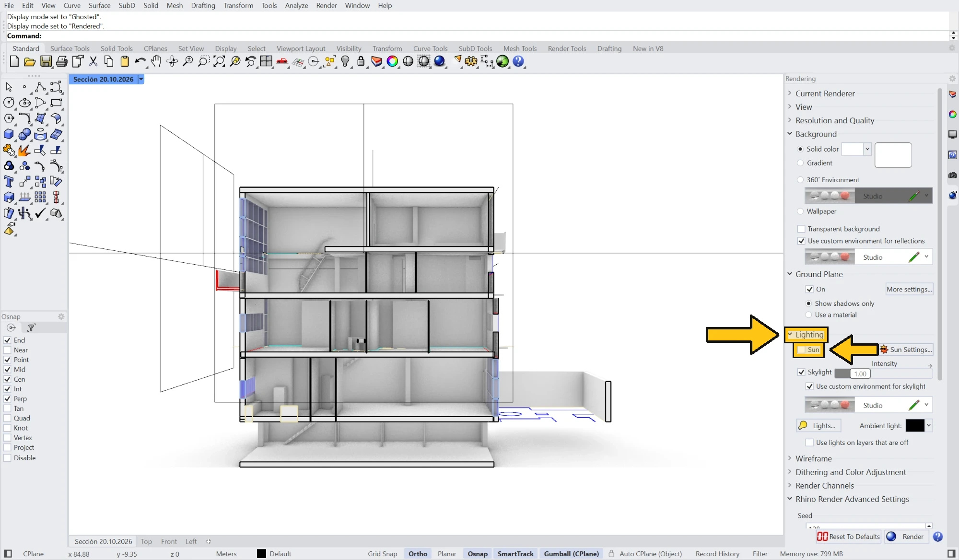Click the black Ambient light color swatch
959x560 pixels.
(915, 425)
